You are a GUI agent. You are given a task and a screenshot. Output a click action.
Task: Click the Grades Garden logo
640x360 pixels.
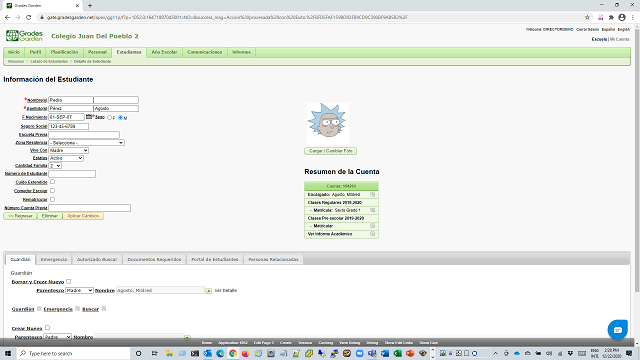click(24, 36)
